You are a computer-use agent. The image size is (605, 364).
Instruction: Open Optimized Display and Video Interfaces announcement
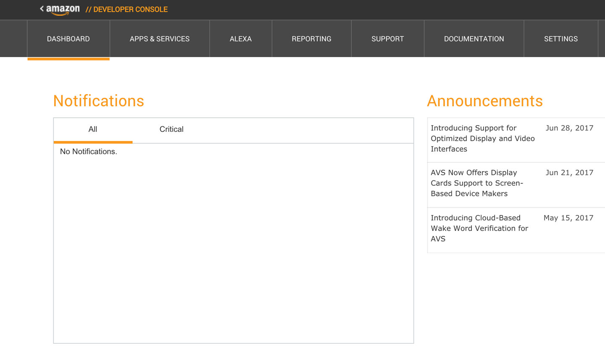pyautogui.click(x=482, y=139)
